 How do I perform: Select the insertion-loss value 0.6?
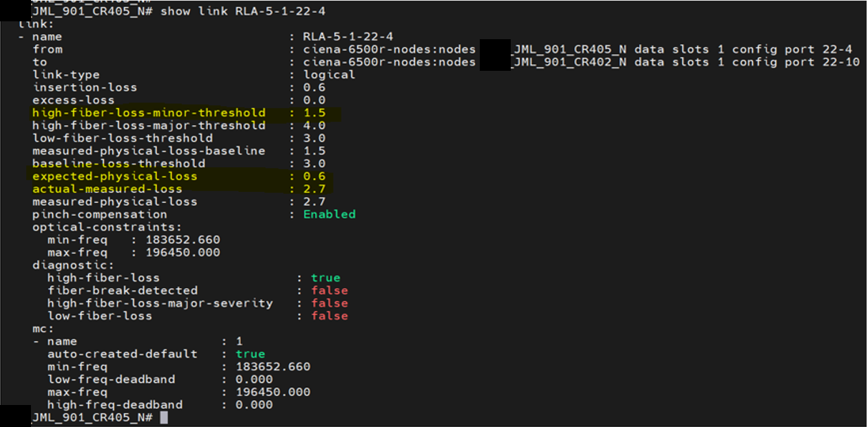click(x=315, y=87)
